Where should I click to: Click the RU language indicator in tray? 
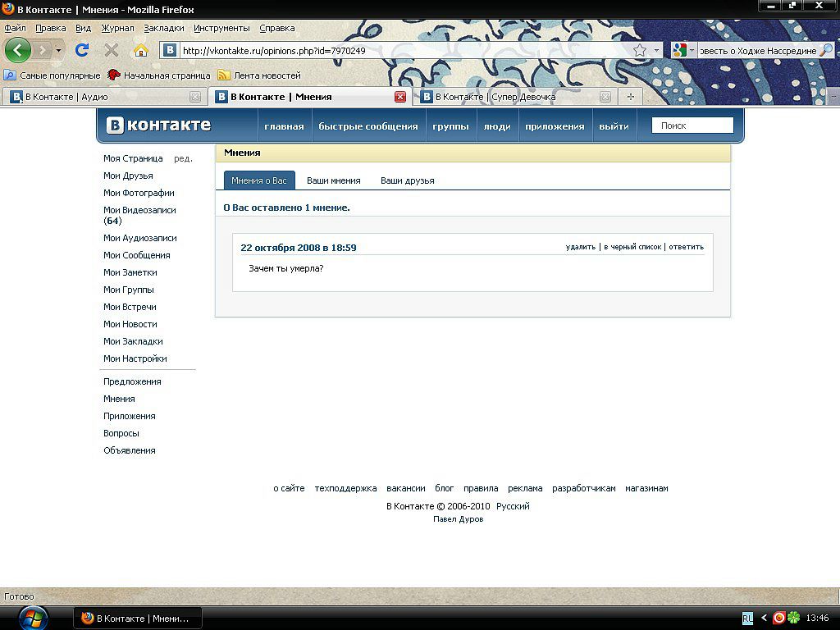click(x=747, y=619)
